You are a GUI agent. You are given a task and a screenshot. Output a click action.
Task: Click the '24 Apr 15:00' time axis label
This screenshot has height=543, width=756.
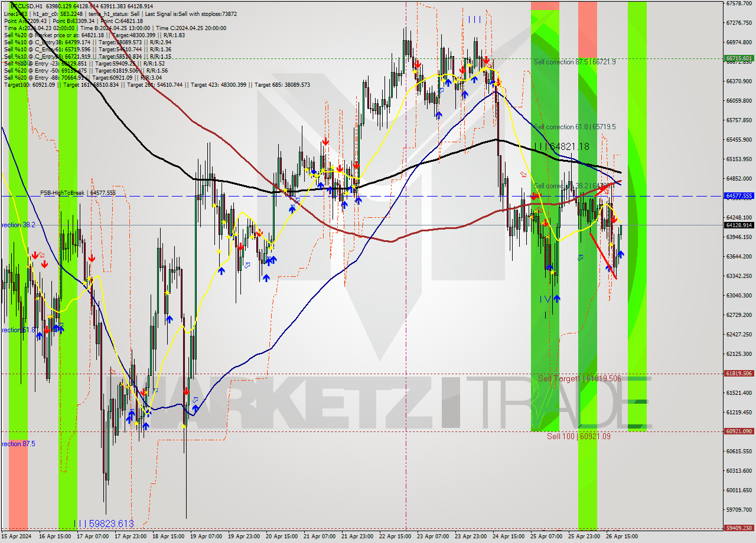508,537
